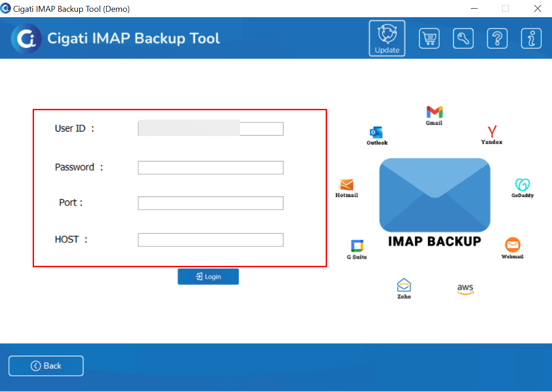The height and width of the screenshot is (392, 552).
Task: Close the Cigati IMAP Backup Tool window
Action: pos(537,9)
